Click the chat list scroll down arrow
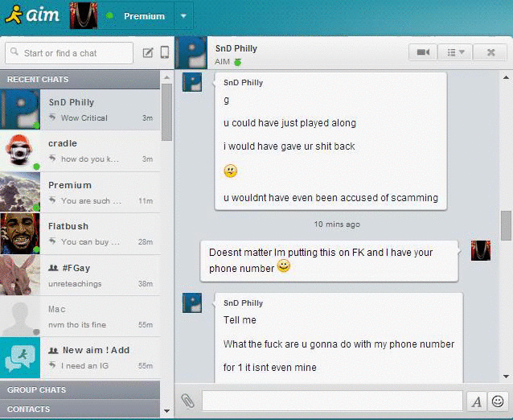The width and height of the screenshot is (513, 420). click(x=167, y=411)
